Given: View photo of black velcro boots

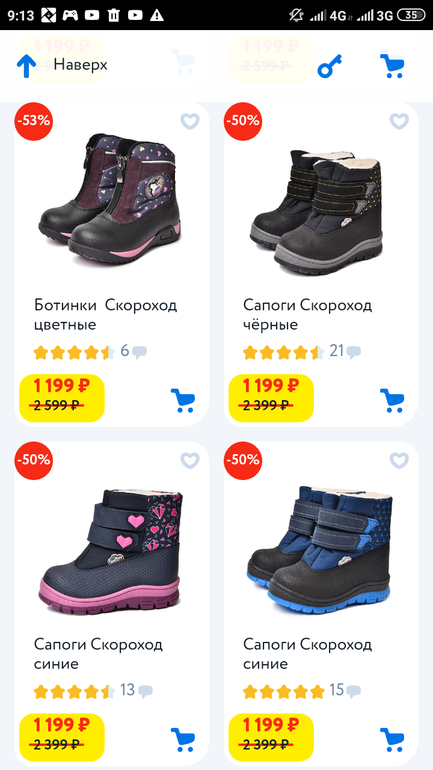Looking at the screenshot, I should pos(317,211).
